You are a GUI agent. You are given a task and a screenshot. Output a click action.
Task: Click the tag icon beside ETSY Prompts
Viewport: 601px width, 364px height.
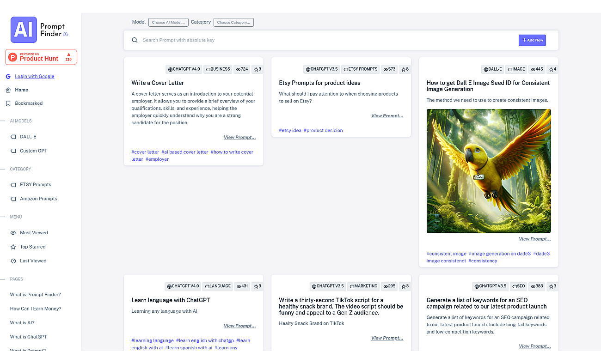[x=13, y=185]
